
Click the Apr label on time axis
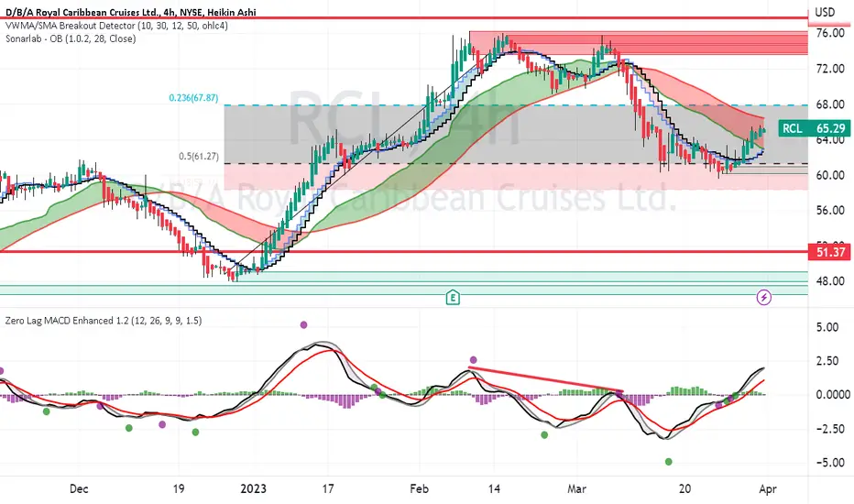(767, 488)
